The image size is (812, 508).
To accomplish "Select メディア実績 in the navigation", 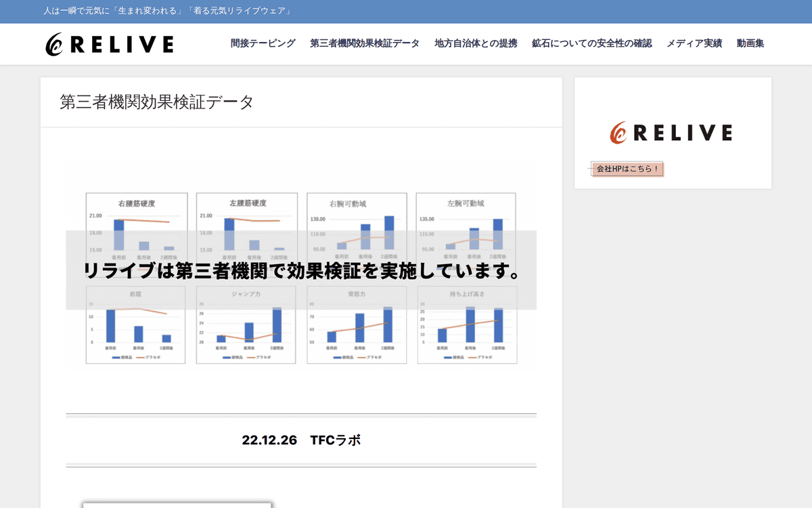I will click(694, 43).
